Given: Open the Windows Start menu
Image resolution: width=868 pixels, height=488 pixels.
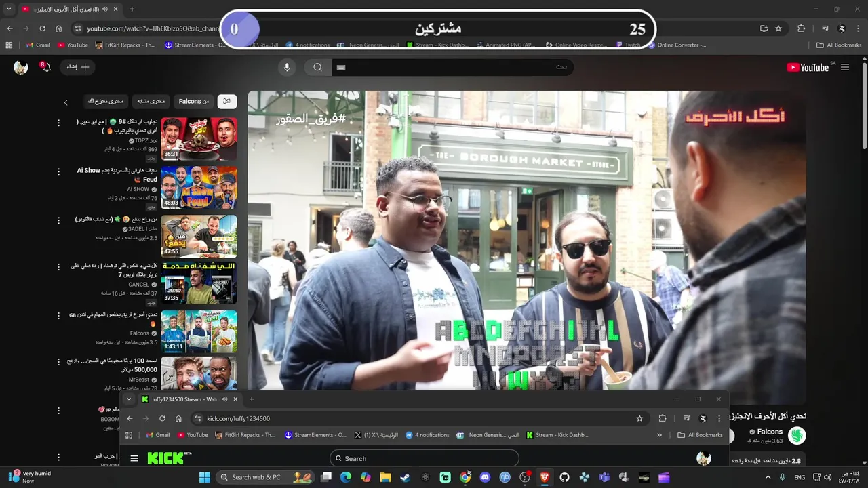Looking at the screenshot, I should coord(204,477).
